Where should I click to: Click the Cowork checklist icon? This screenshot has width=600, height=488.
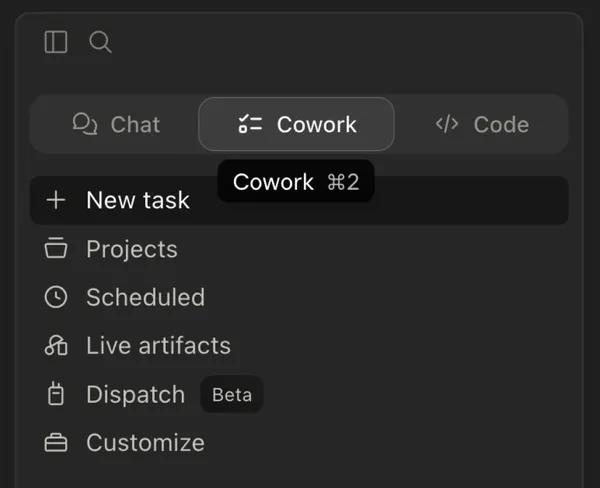[x=250, y=124]
